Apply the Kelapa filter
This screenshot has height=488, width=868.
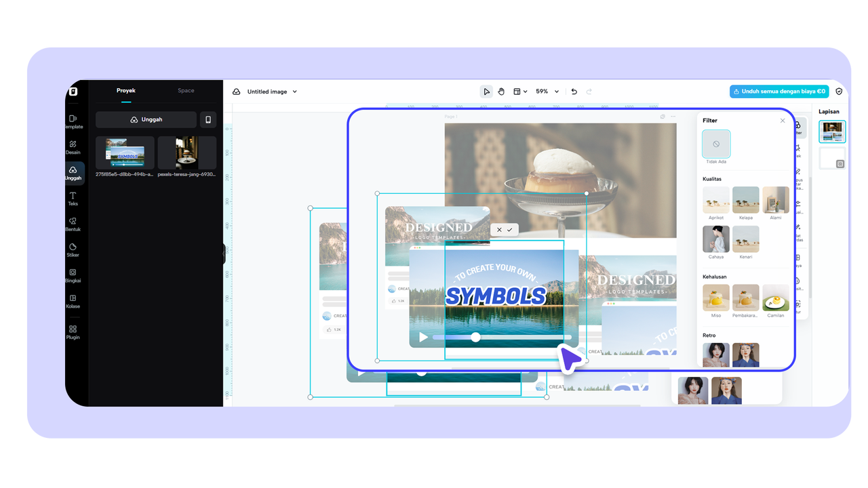click(x=746, y=200)
